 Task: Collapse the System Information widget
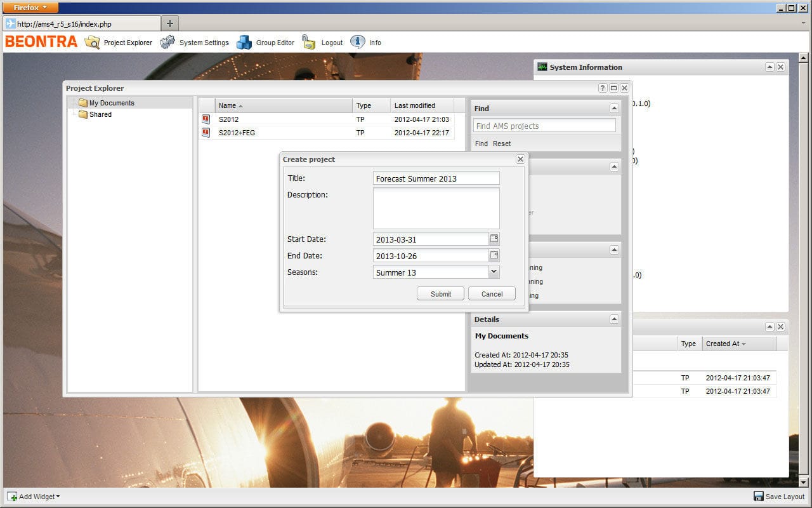click(769, 67)
